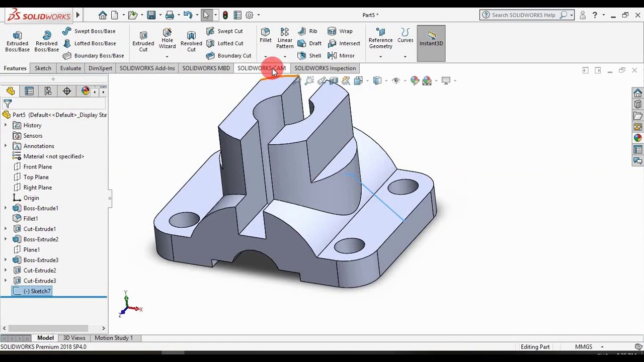This screenshot has height=362, width=644.
Task: Expand the History tree node
Action: [6, 125]
